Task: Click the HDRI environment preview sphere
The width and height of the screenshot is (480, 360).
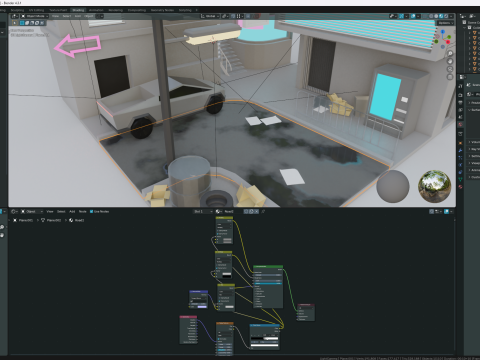Action: click(434, 186)
